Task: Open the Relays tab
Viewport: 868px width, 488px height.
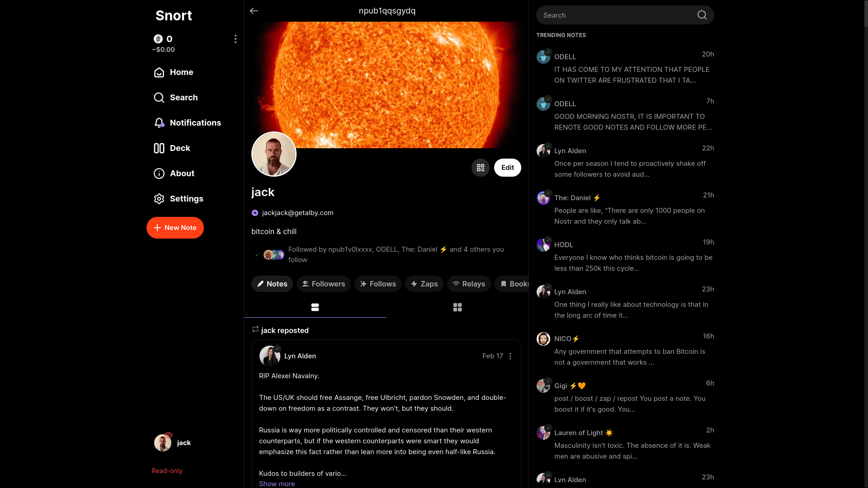Action: click(x=468, y=284)
